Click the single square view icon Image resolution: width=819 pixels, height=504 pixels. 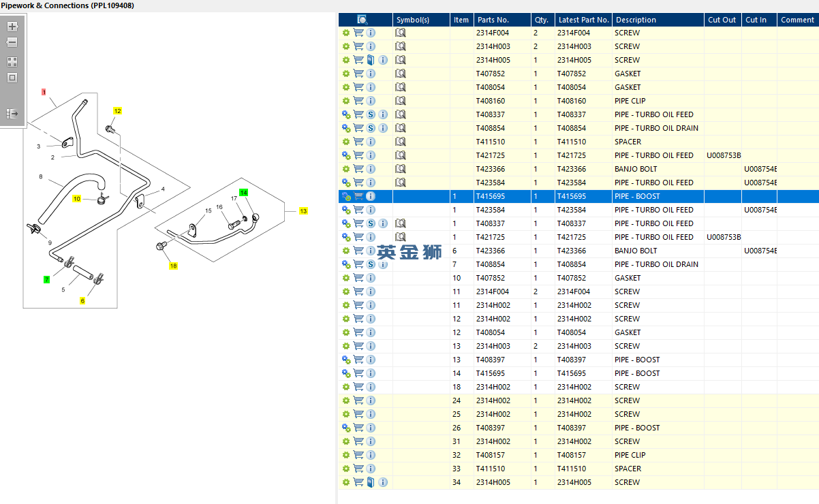(x=12, y=78)
